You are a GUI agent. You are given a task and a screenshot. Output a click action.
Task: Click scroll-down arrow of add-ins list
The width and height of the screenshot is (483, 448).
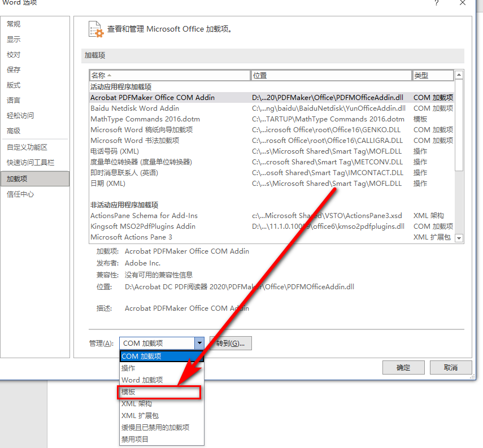point(459,238)
